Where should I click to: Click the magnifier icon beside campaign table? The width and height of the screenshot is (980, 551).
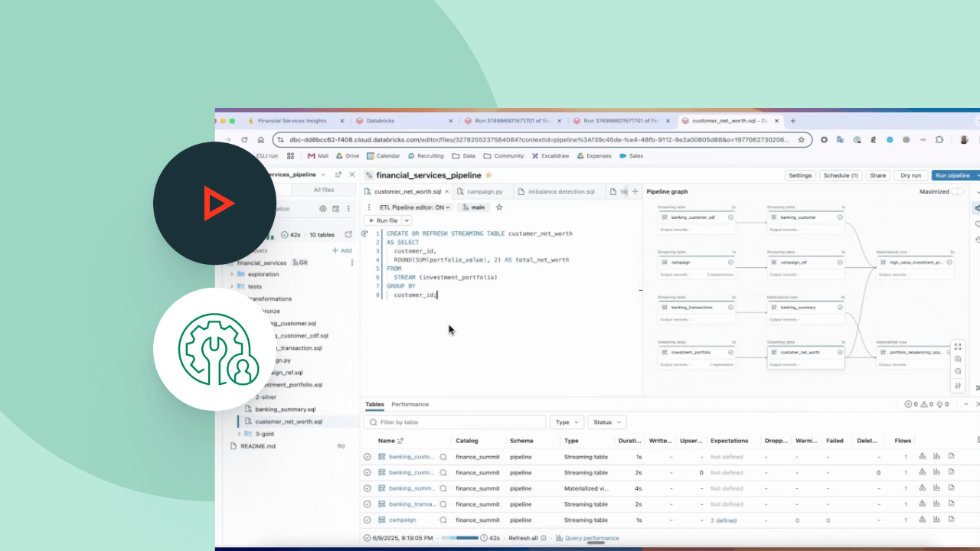(443, 520)
